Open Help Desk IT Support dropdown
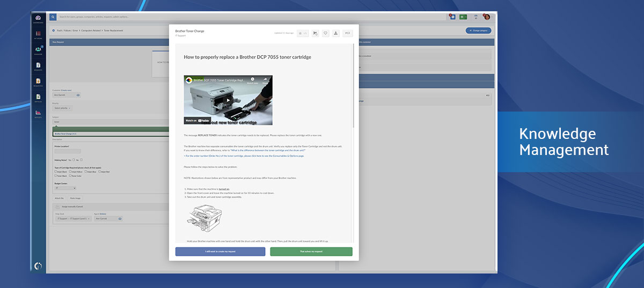 73,218
